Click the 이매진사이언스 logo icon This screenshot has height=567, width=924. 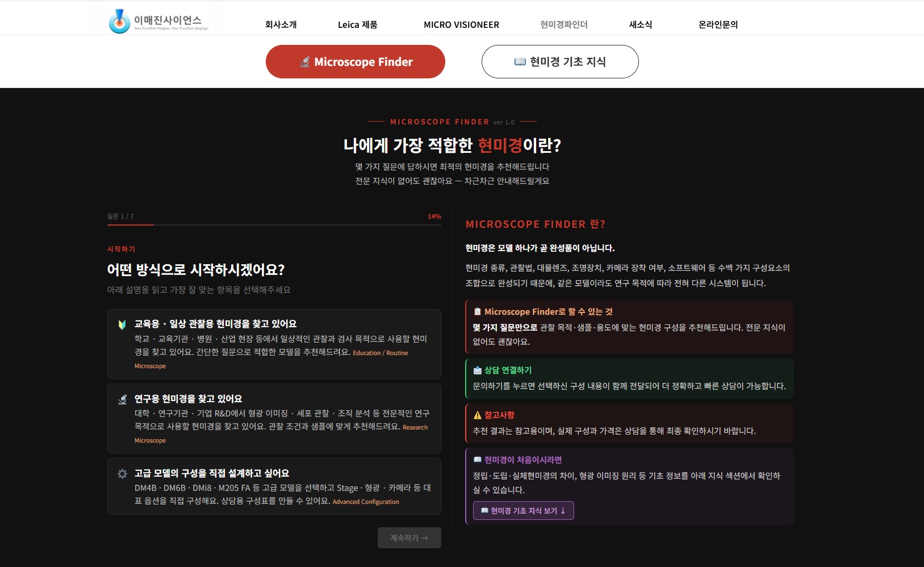(119, 21)
